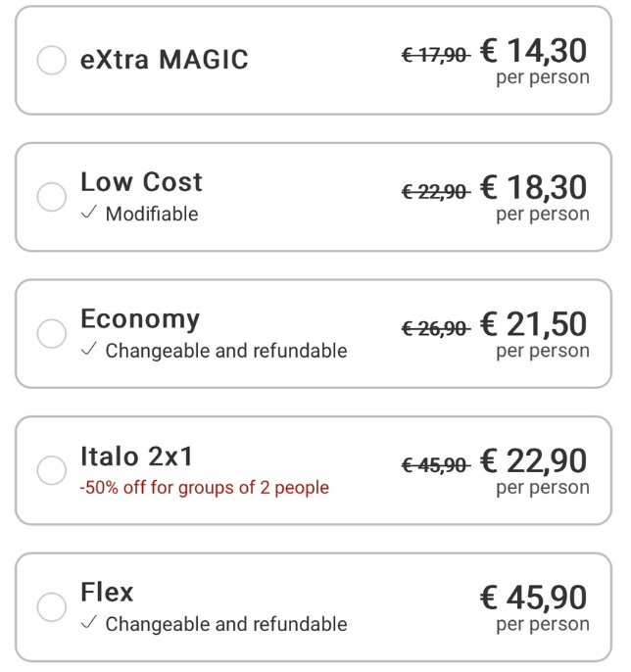This screenshot has width=631, height=672.
Task: Click the eXtra MAGIC fare title
Action: click(x=165, y=60)
